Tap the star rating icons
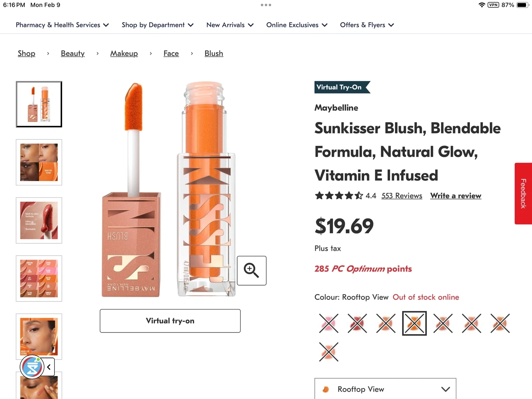Viewport: 532px width, 399px height. [339, 196]
